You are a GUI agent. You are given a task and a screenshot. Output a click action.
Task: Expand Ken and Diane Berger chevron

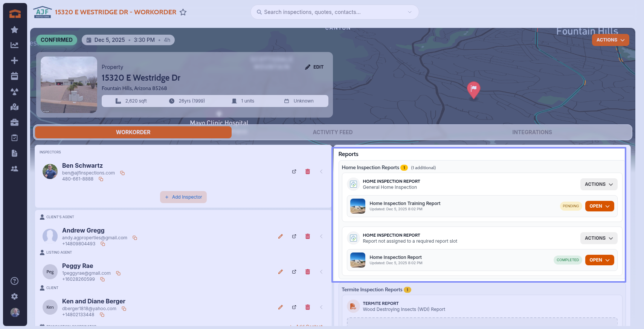click(x=321, y=307)
